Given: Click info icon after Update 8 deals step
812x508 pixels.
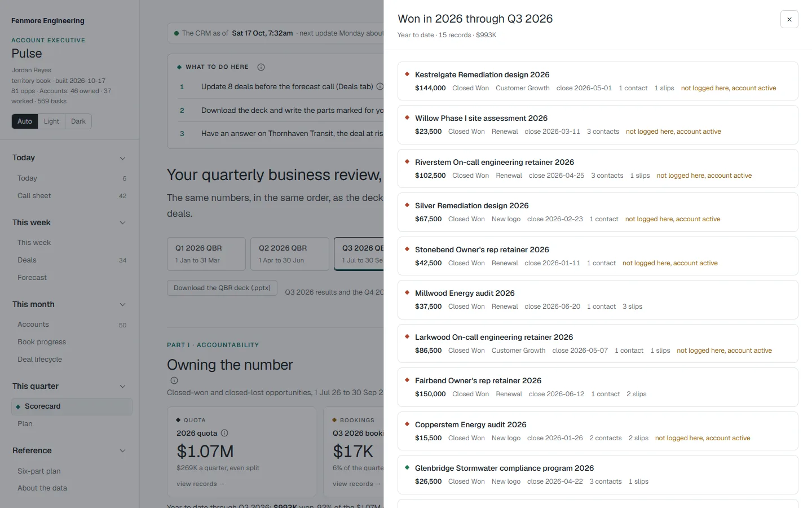Looking at the screenshot, I should click(x=379, y=87).
